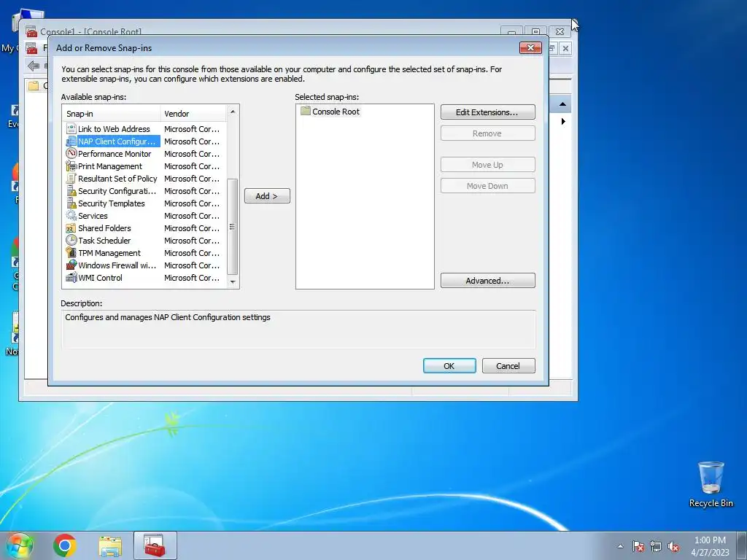This screenshot has height=560, width=747.
Task: Select the Performance Monitor row text
Action: coord(115,154)
